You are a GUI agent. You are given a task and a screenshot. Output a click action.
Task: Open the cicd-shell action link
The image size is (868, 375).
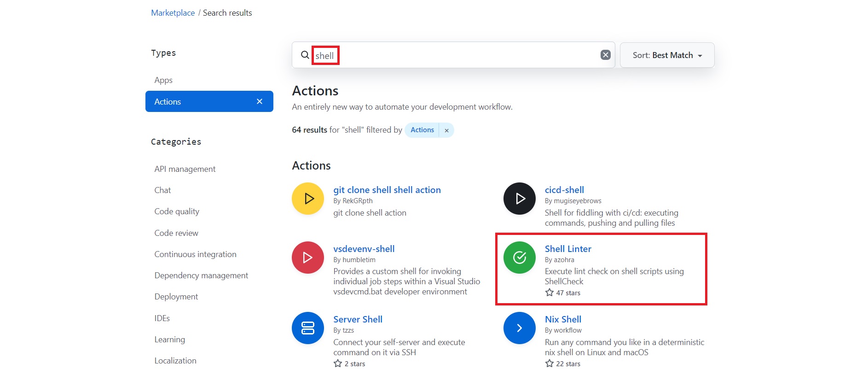tap(564, 190)
